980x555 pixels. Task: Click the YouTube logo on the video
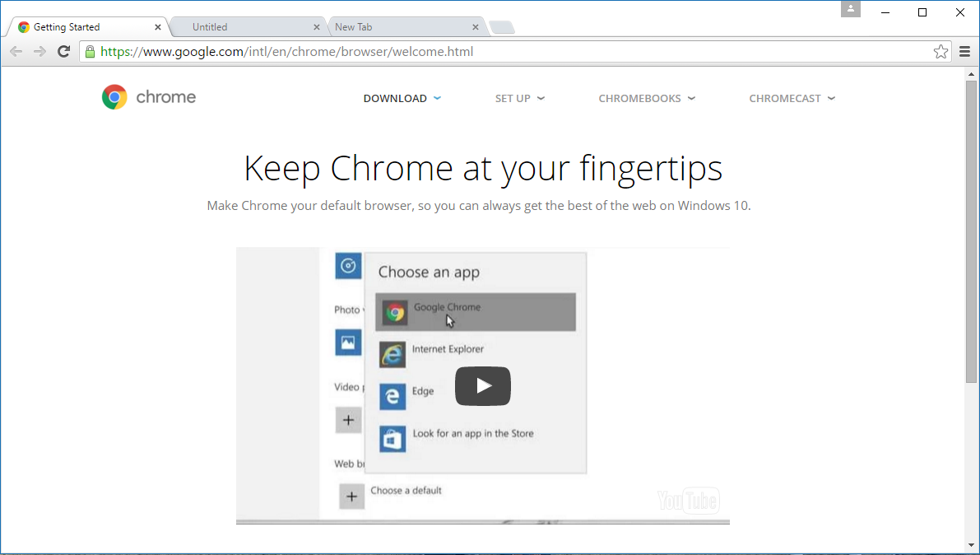pos(688,501)
